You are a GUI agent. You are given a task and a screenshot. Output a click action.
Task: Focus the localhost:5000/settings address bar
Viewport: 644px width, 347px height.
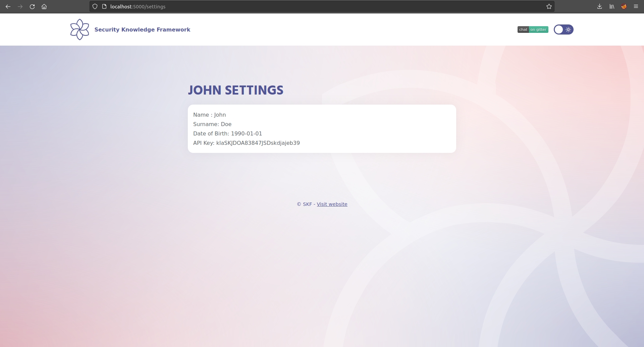(x=302, y=7)
